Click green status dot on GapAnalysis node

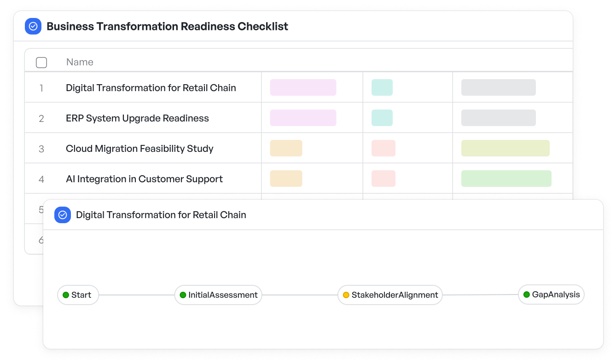tap(527, 295)
